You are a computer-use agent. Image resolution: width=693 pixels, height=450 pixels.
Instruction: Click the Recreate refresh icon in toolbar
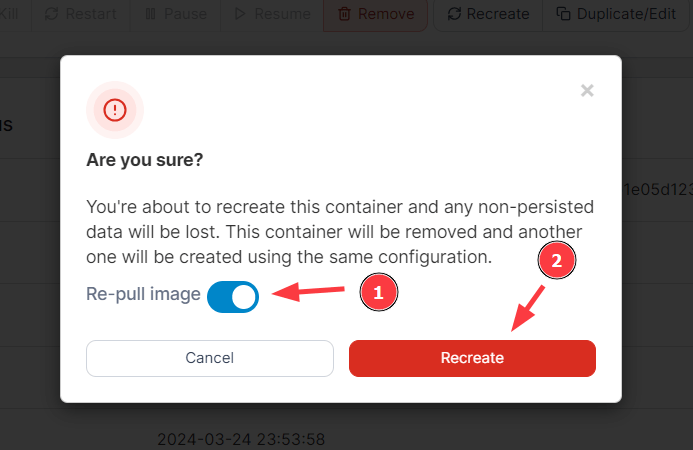tap(455, 14)
